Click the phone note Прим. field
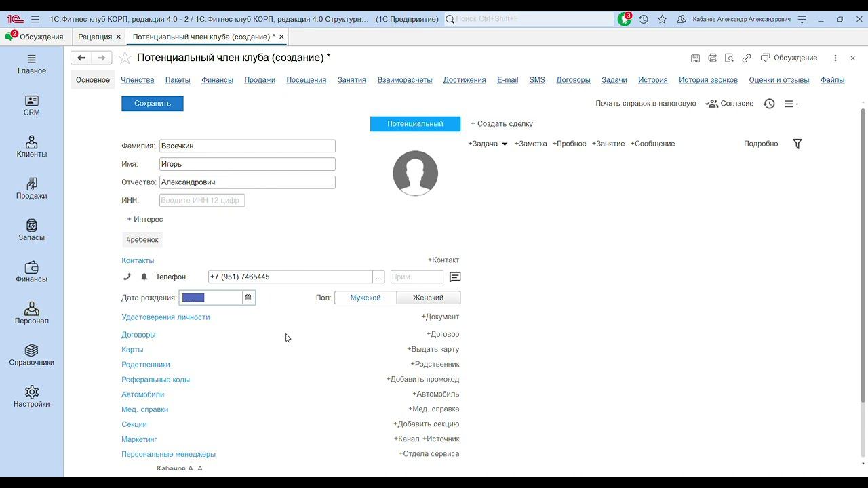868x488 pixels. (417, 277)
